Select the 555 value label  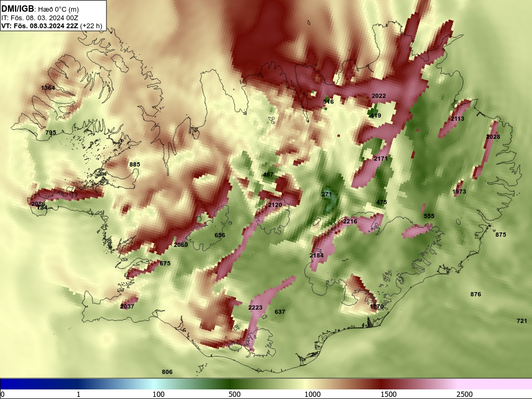(429, 216)
